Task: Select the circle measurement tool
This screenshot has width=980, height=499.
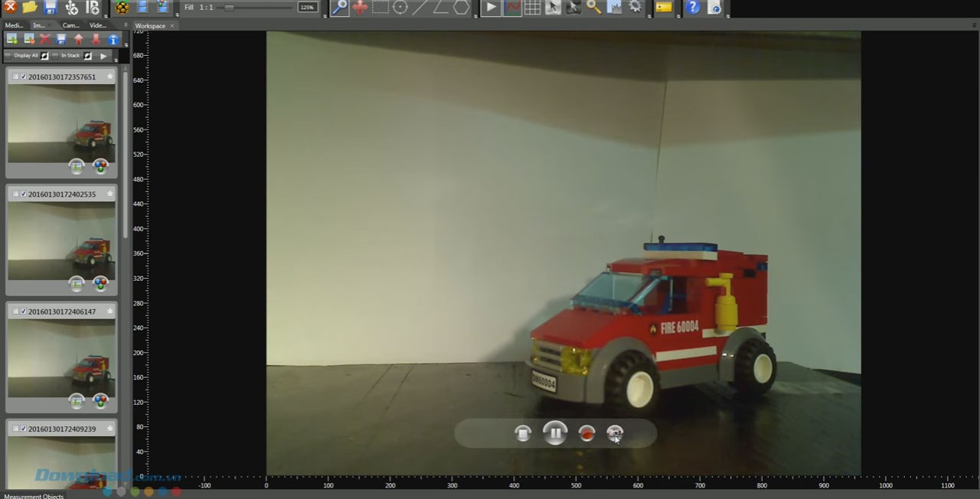Action: 400,8
